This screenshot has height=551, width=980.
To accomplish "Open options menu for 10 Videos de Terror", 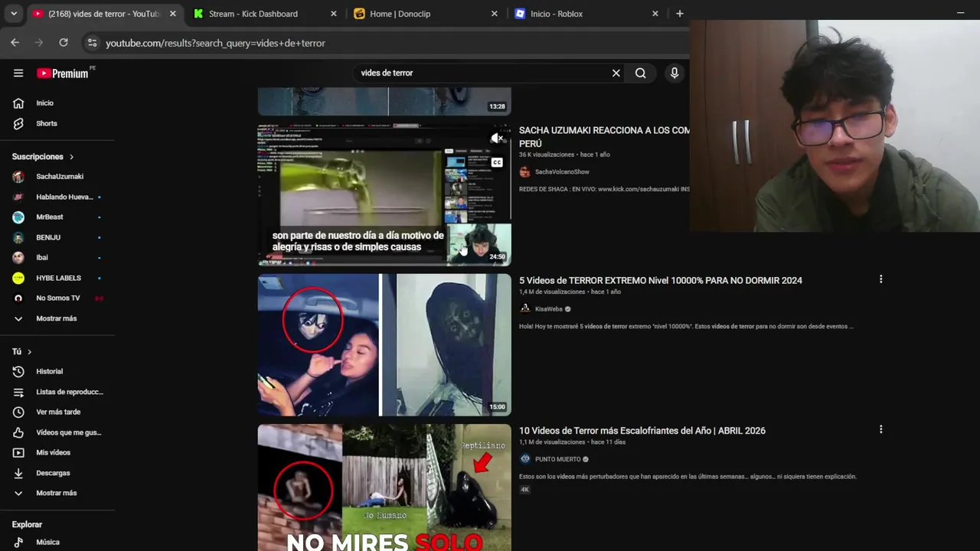I will pos(880,429).
